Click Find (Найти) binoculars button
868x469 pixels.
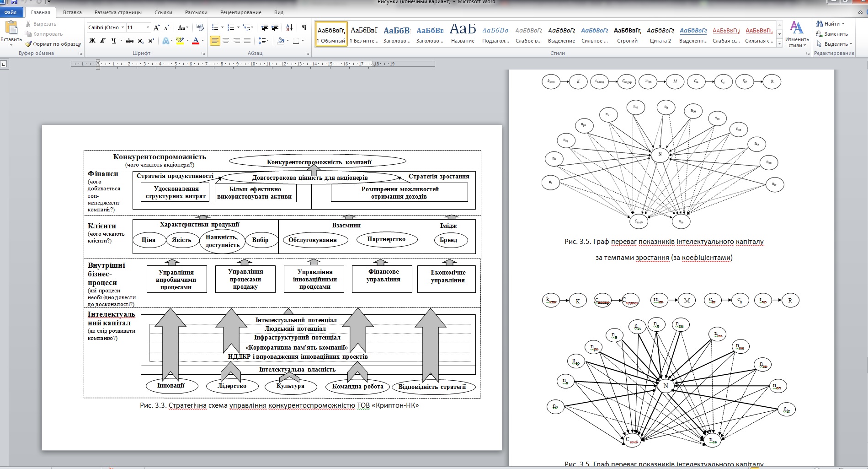pyautogui.click(x=831, y=24)
